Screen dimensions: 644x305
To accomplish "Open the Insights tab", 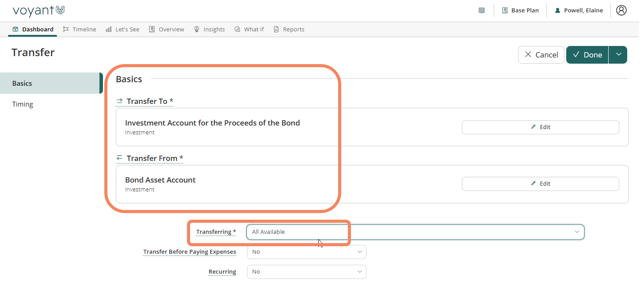I will point(210,29).
